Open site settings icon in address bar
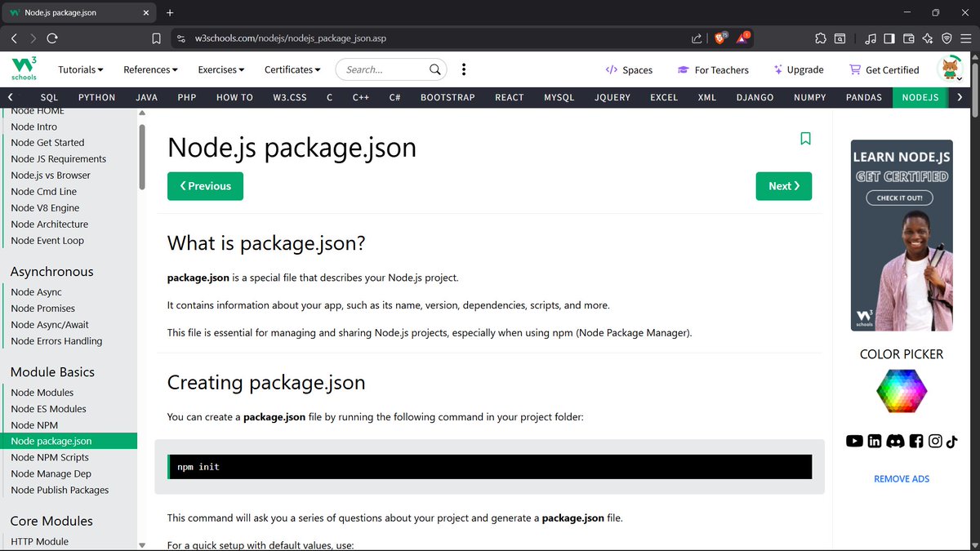 182,38
